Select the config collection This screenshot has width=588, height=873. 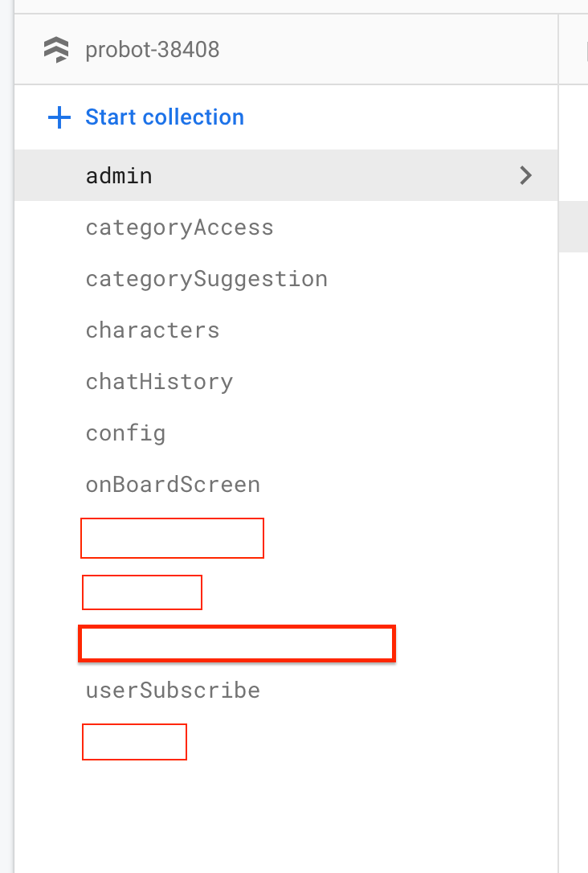[x=125, y=432]
